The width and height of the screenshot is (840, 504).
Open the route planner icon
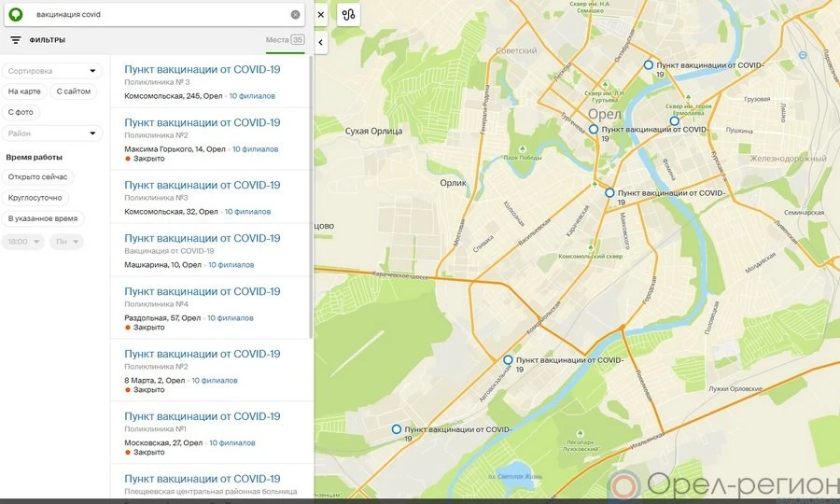349,15
